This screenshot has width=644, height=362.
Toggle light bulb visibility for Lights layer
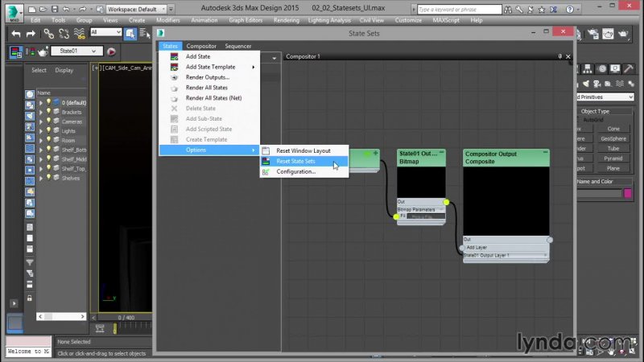pos(49,130)
